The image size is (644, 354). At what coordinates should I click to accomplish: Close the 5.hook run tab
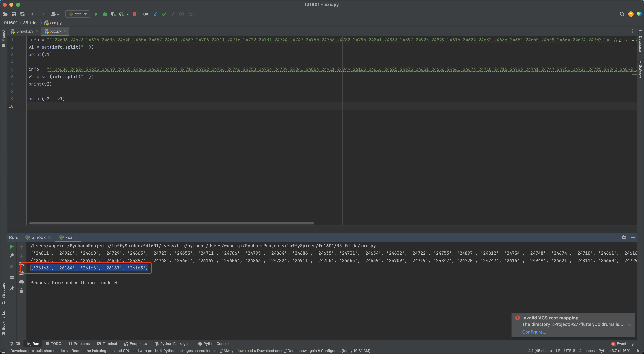pyautogui.click(x=50, y=238)
